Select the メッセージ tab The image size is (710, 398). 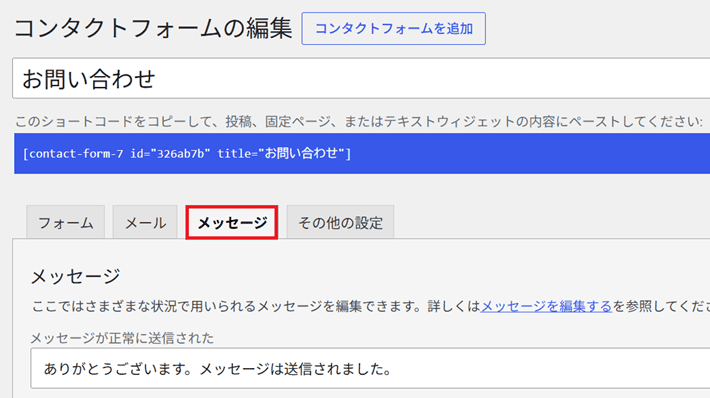[x=232, y=222]
